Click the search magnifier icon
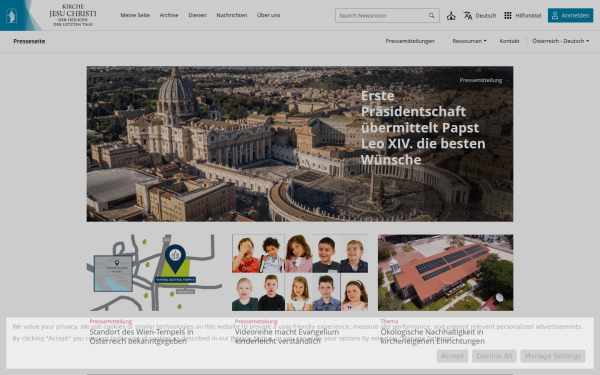Image resolution: width=600 pixels, height=375 pixels. [431, 16]
